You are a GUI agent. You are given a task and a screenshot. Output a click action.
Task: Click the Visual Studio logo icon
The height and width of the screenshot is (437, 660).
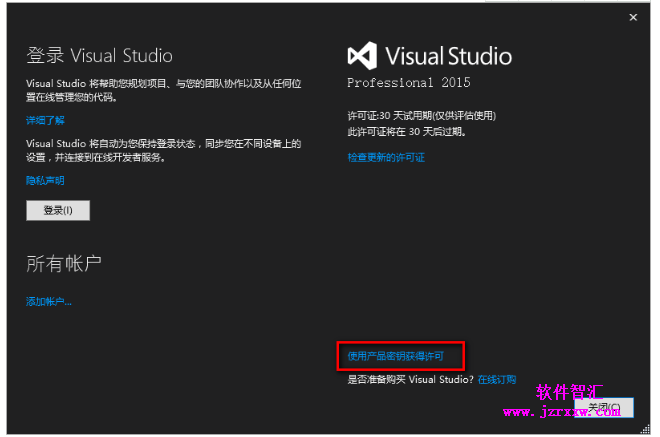[362, 56]
